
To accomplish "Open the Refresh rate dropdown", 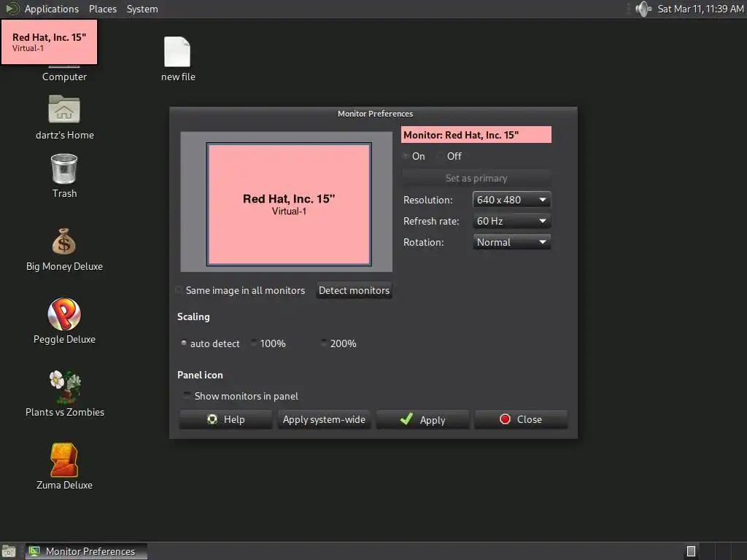I will 511,221.
